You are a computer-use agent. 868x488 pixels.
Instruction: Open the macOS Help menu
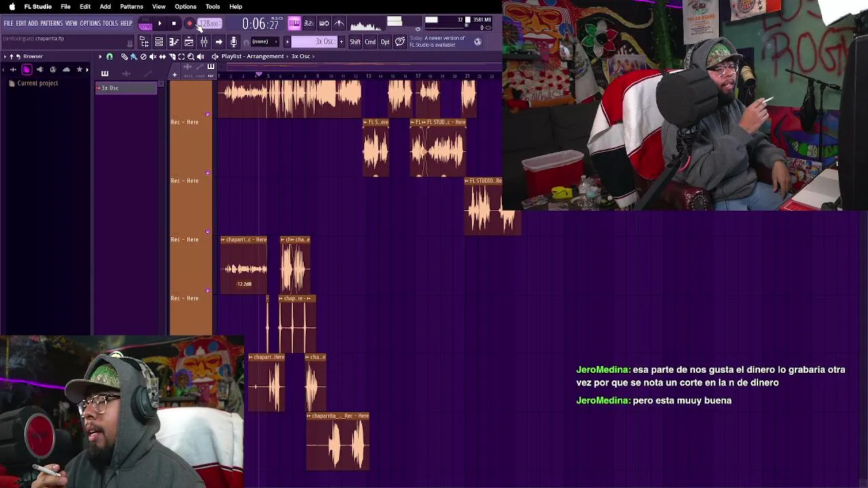[x=235, y=6]
